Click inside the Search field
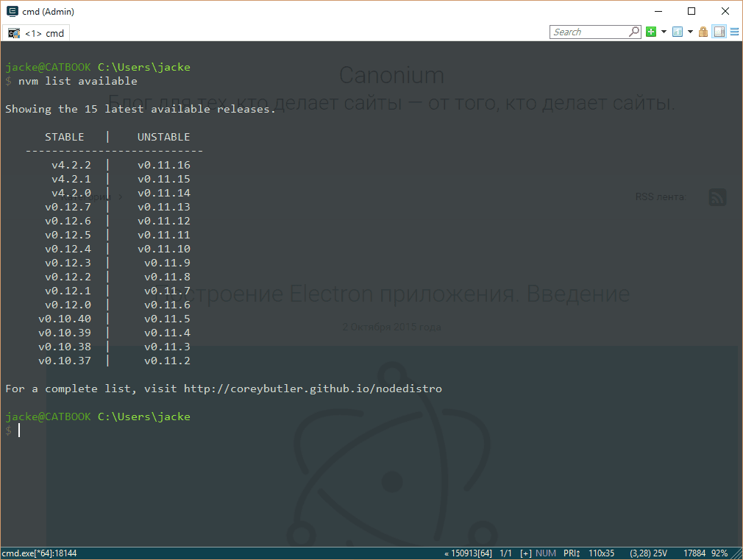 tap(589, 32)
